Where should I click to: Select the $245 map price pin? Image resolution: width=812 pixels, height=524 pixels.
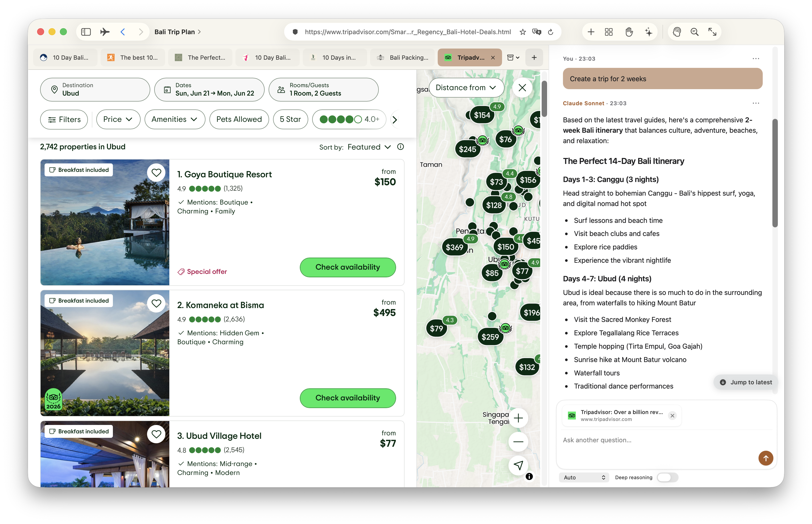[x=468, y=149]
